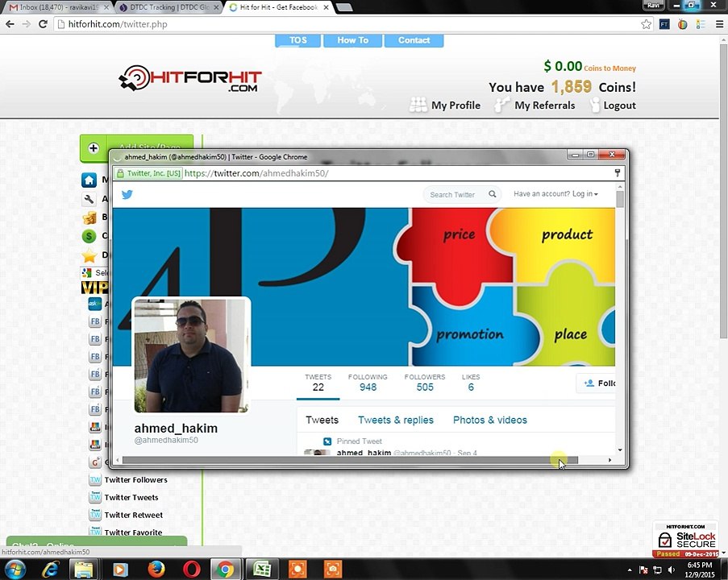
Task: Click the green dollar icon in sidebar
Action: tap(89, 236)
